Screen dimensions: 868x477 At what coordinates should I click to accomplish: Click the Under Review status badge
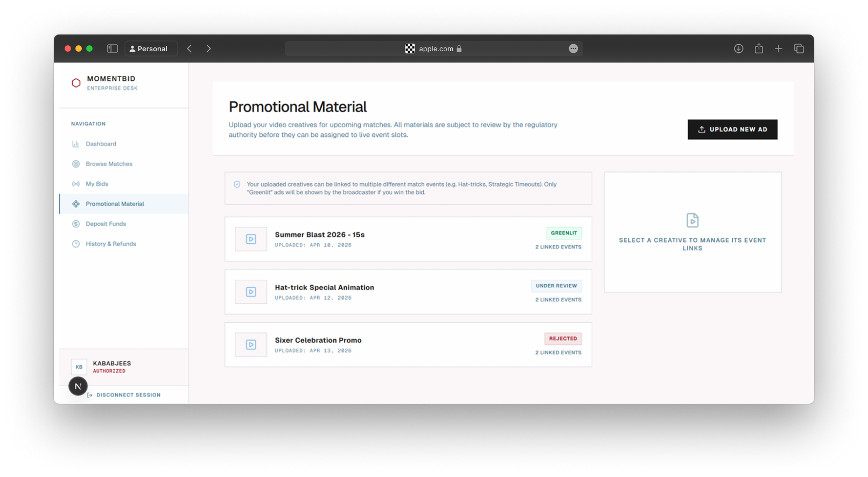pyautogui.click(x=556, y=286)
